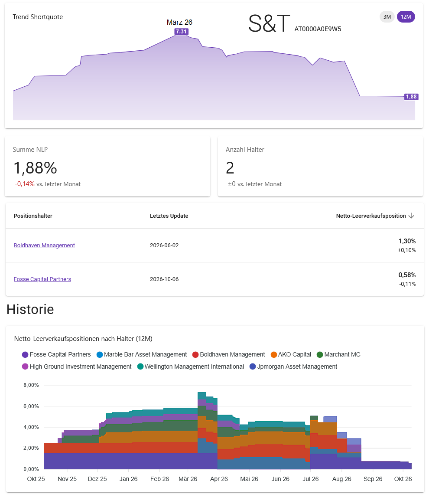The width and height of the screenshot is (442, 504).
Task: Click the Historie section heading
Action: (x=30, y=309)
